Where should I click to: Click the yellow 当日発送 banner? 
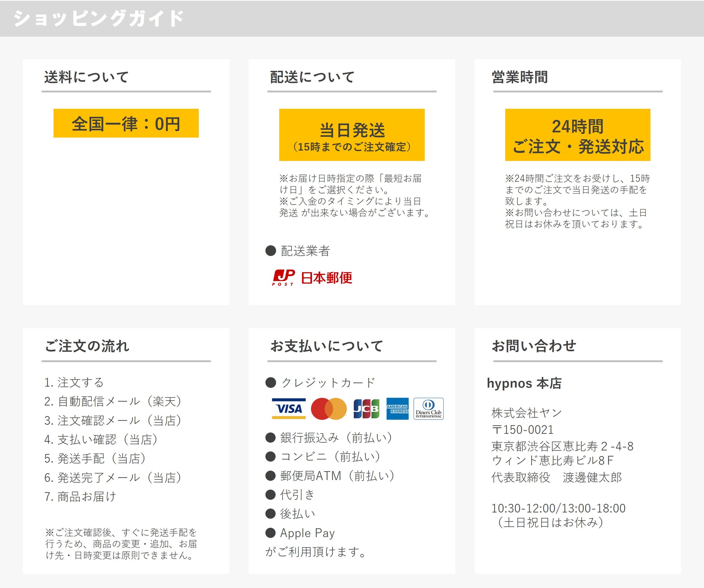tap(352, 135)
